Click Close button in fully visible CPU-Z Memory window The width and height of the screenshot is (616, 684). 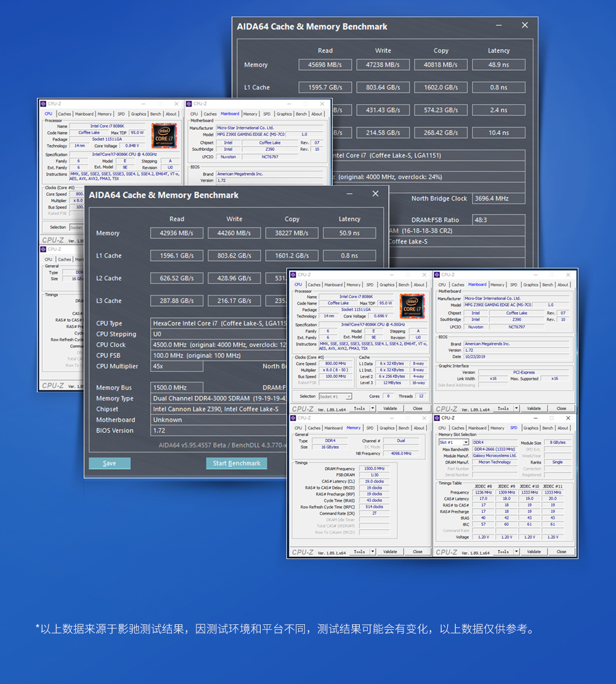[x=418, y=552]
